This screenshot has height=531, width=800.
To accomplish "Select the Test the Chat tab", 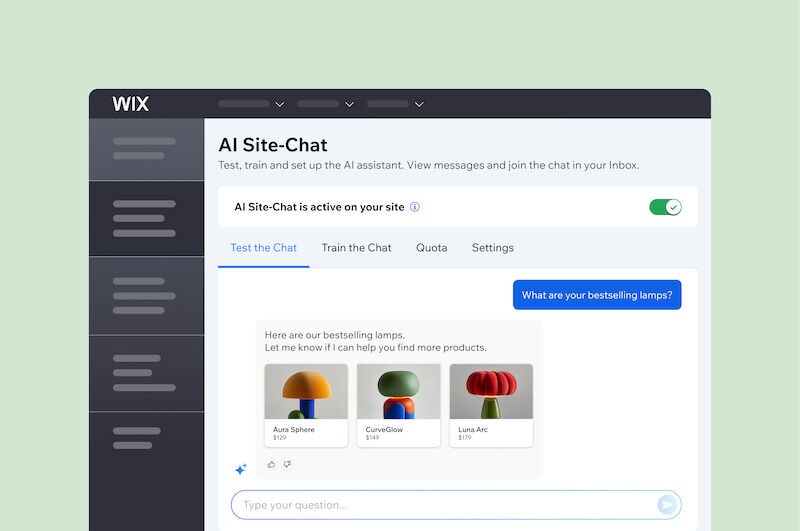I will click(x=263, y=248).
